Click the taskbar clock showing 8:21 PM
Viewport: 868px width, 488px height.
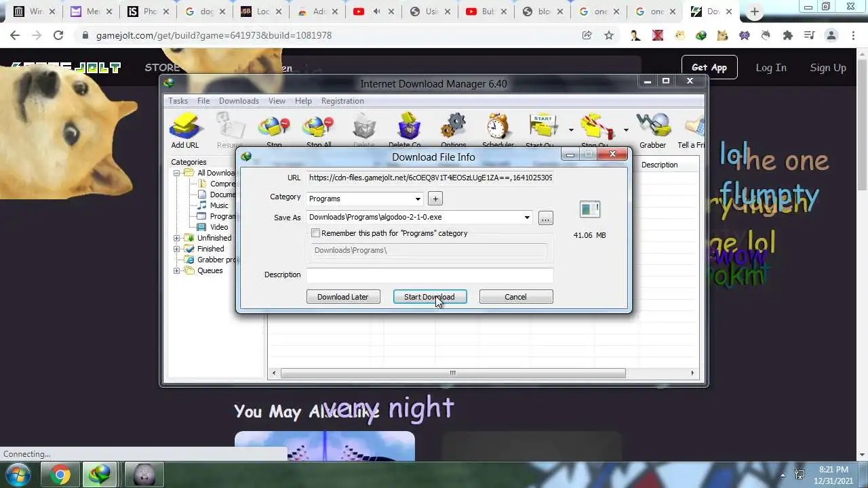coord(833,474)
